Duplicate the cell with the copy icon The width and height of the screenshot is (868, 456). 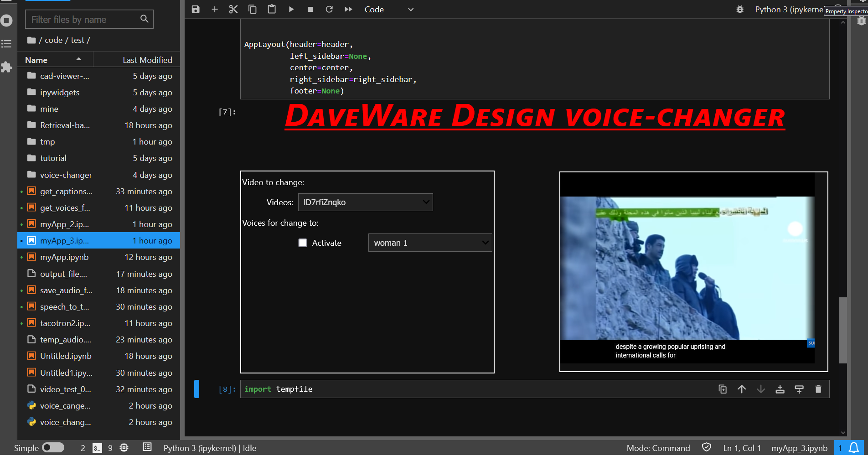(x=723, y=389)
